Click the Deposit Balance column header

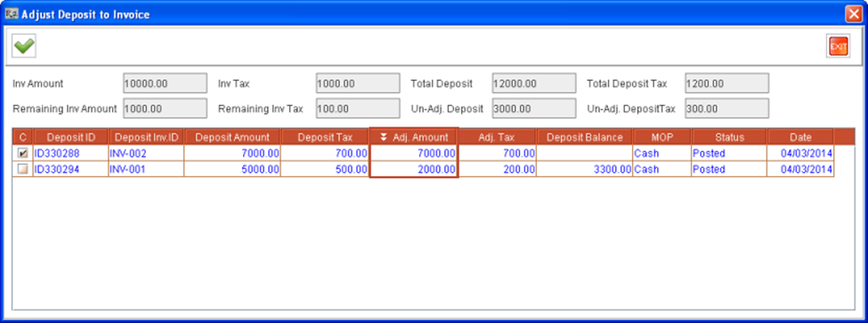[585, 137]
